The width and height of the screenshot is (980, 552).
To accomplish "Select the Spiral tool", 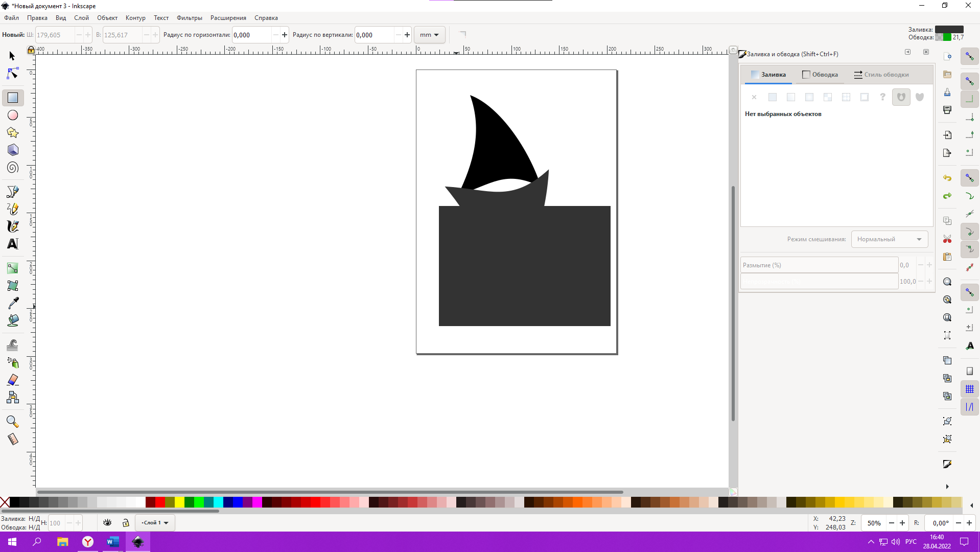I will click(13, 168).
